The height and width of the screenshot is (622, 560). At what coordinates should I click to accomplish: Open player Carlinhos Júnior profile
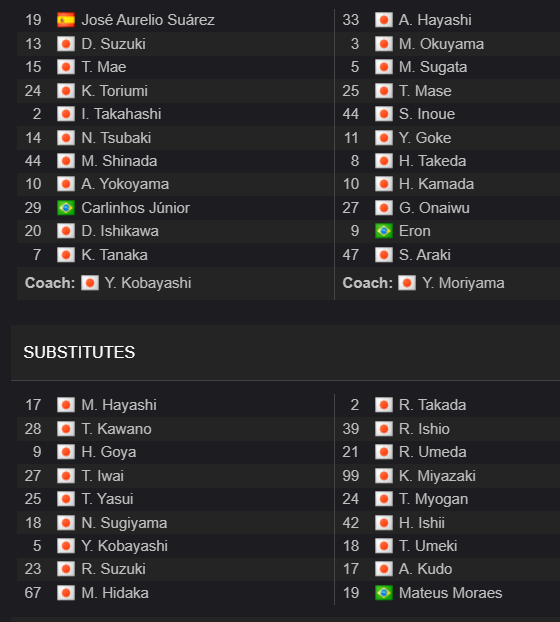click(136, 208)
